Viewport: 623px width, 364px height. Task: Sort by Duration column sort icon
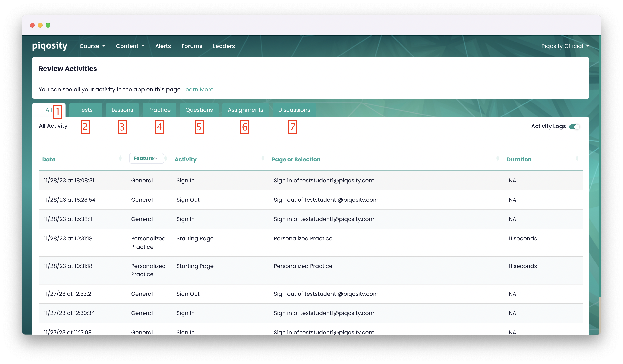pyautogui.click(x=577, y=158)
